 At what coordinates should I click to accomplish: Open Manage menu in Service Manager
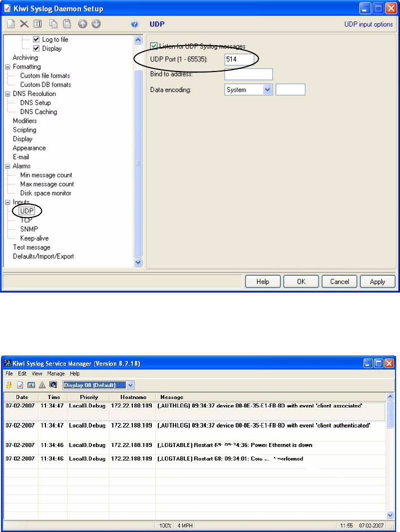(x=56, y=373)
